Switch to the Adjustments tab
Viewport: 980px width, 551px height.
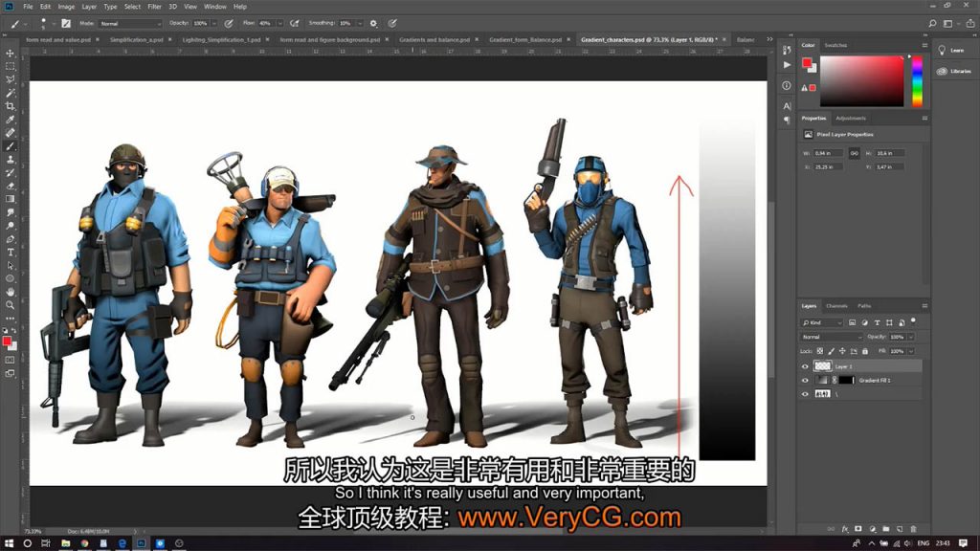coord(851,118)
